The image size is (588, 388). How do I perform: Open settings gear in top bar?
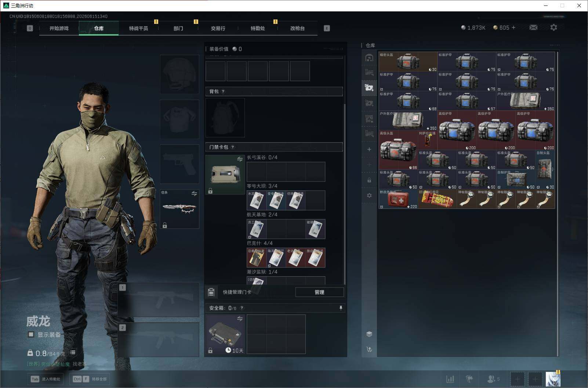pos(553,28)
